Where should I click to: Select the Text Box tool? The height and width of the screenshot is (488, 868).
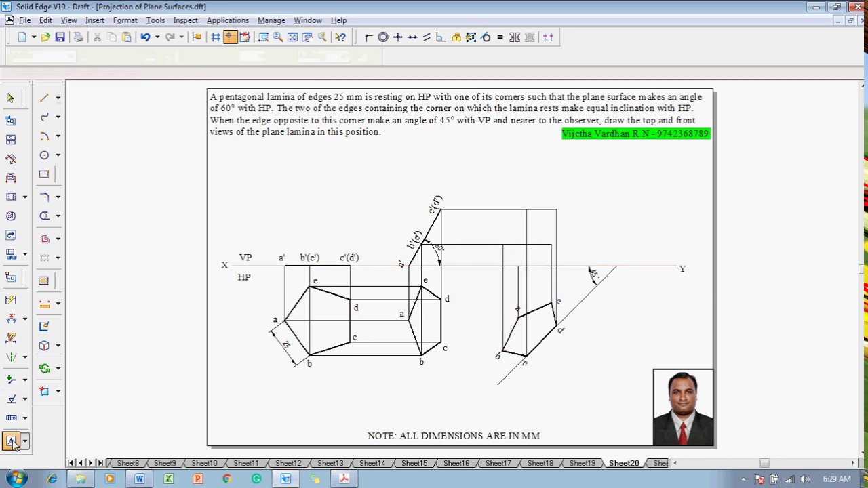click(11, 441)
